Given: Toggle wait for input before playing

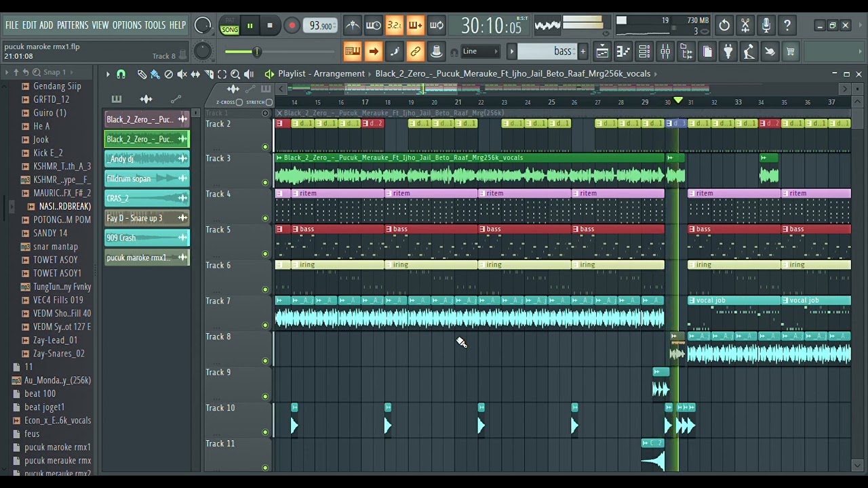Looking at the screenshot, I should tap(374, 26).
